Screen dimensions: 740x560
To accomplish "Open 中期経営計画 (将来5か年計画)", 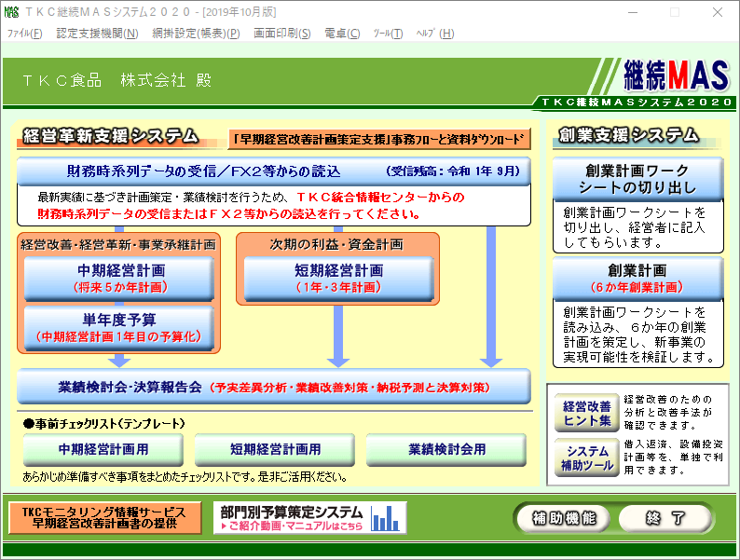I will coord(119,279).
